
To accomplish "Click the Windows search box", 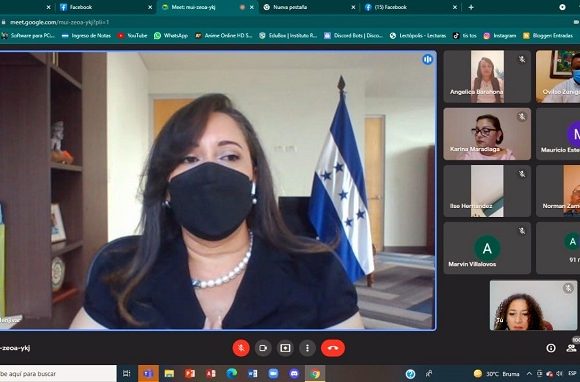I will (x=57, y=373).
